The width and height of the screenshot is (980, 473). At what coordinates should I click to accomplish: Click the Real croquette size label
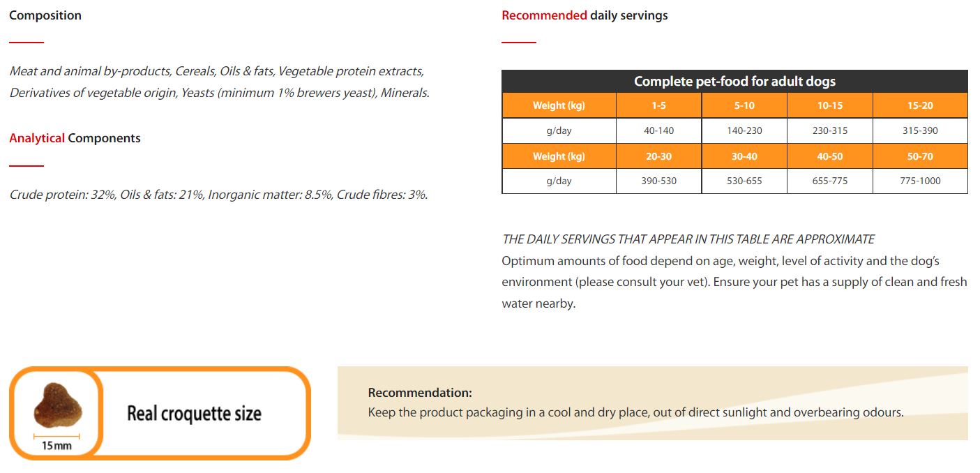(x=194, y=413)
